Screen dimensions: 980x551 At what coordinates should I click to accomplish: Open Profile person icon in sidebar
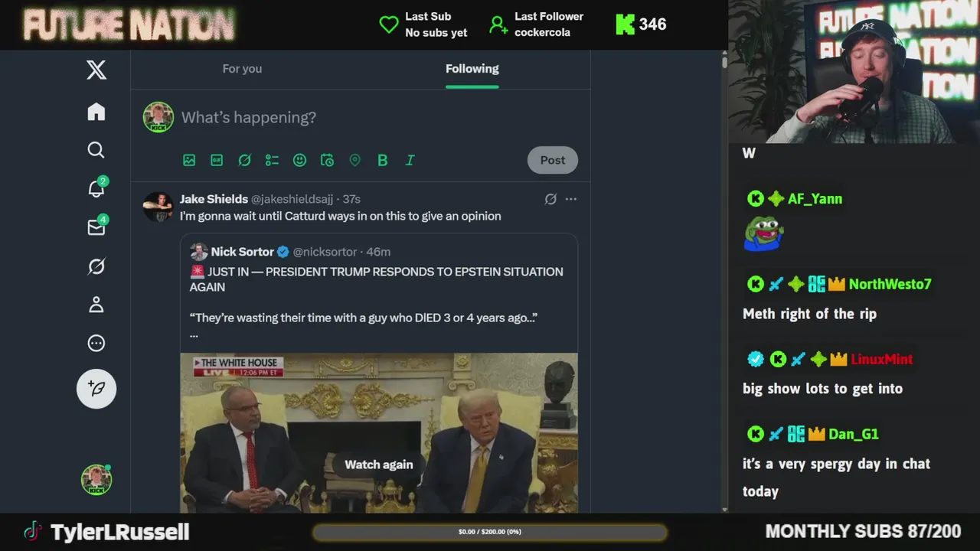tap(96, 305)
